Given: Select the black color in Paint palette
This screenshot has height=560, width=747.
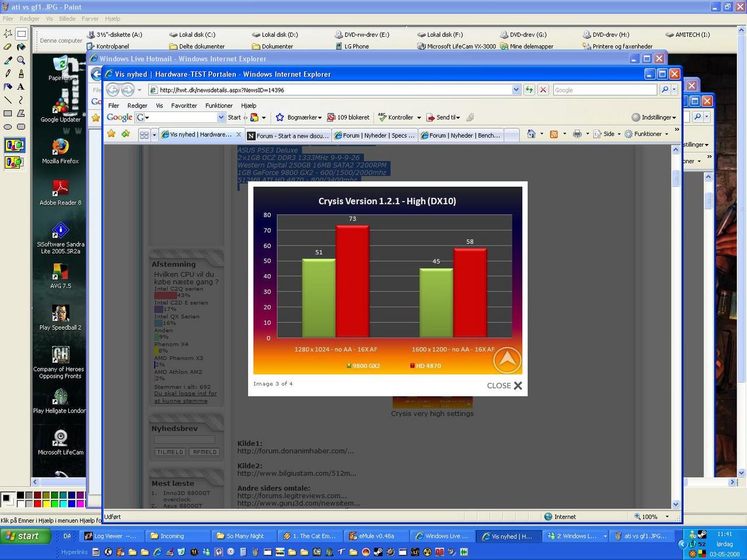Looking at the screenshot, I should click(20, 495).
